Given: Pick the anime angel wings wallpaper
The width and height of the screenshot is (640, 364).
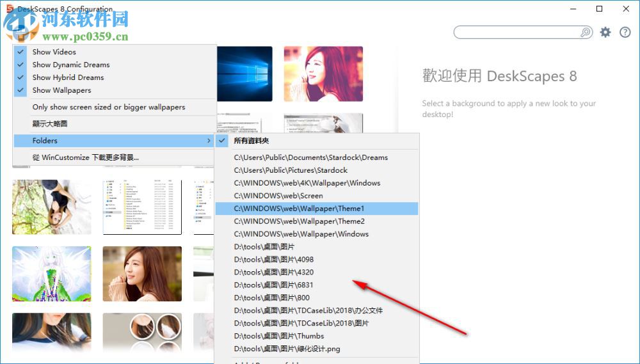Looking at the screenshot, I should tap(52, 274).
